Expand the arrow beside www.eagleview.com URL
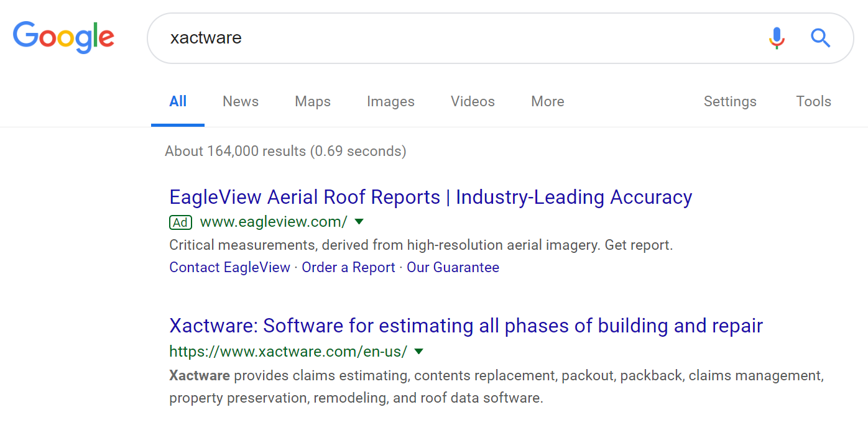Viewport: 868px width, 425px height. (359, 222)
